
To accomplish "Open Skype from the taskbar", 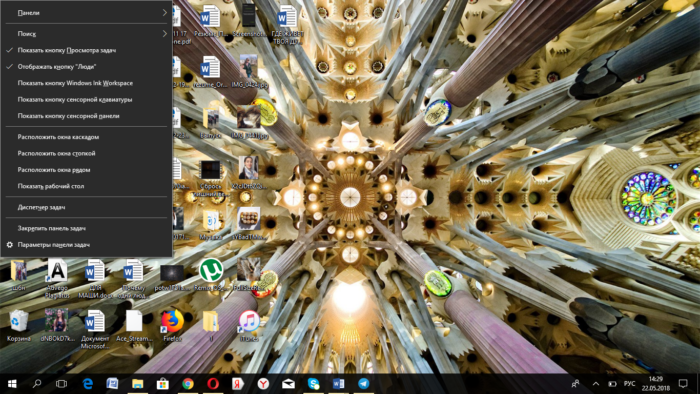I will pos(313,384).
